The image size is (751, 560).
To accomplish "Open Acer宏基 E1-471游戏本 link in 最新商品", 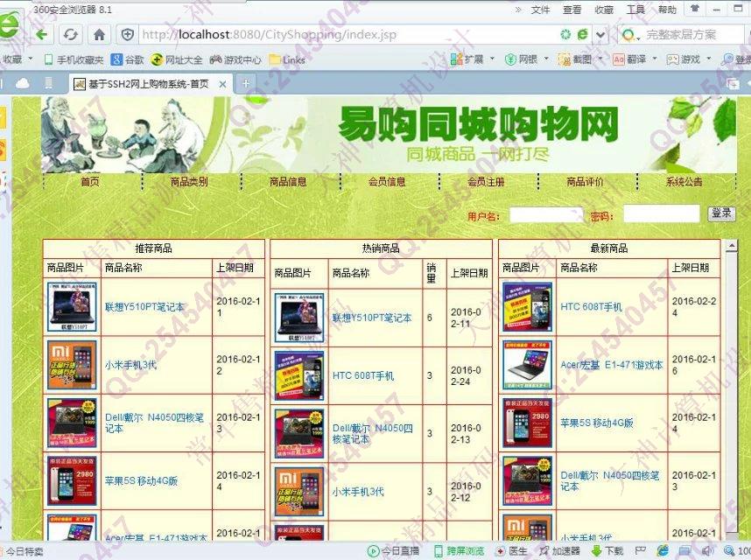I will click(x=612, y=365).
